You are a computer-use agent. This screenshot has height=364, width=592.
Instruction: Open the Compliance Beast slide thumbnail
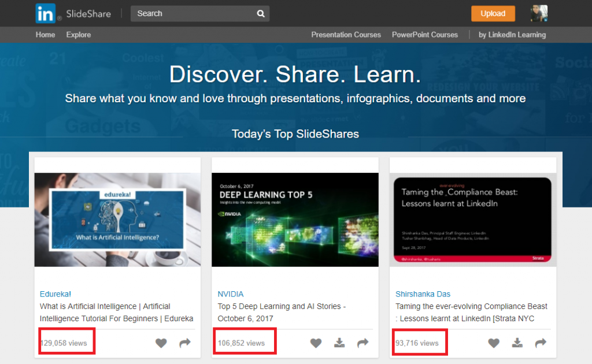click(x=473, y=220)
